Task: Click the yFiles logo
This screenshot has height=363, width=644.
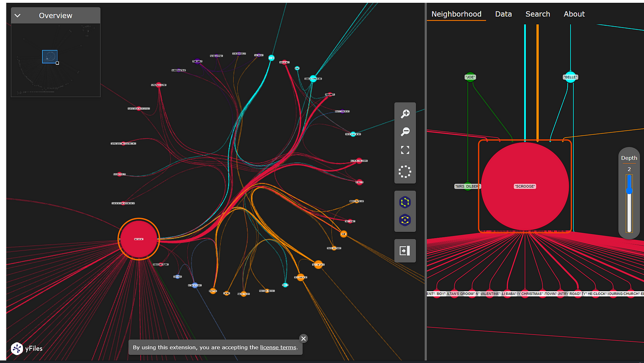Action: (x=27, y=348)
